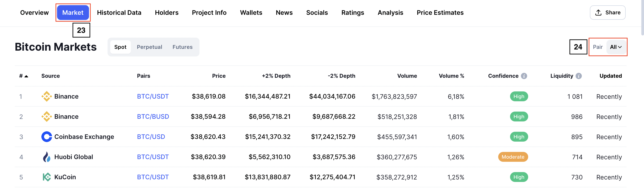Click the Binance logo in the BTC/USDT row
This screenshot has width=644, height=190.
[x=47, y=96]
